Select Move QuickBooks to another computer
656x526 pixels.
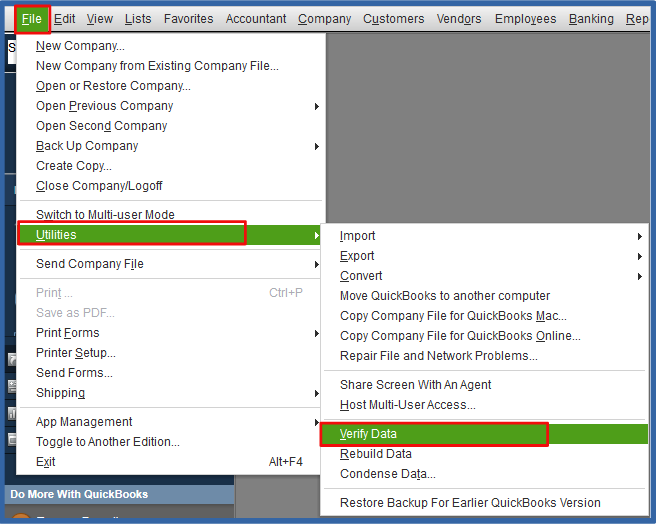coord(484,296)
